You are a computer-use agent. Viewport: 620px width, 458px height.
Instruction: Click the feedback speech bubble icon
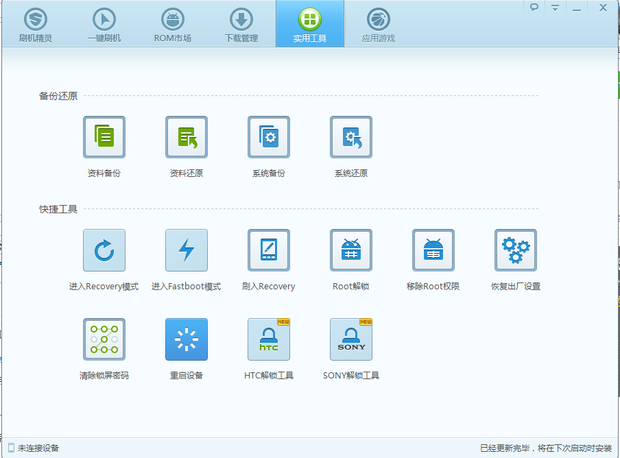click(535, 7)
